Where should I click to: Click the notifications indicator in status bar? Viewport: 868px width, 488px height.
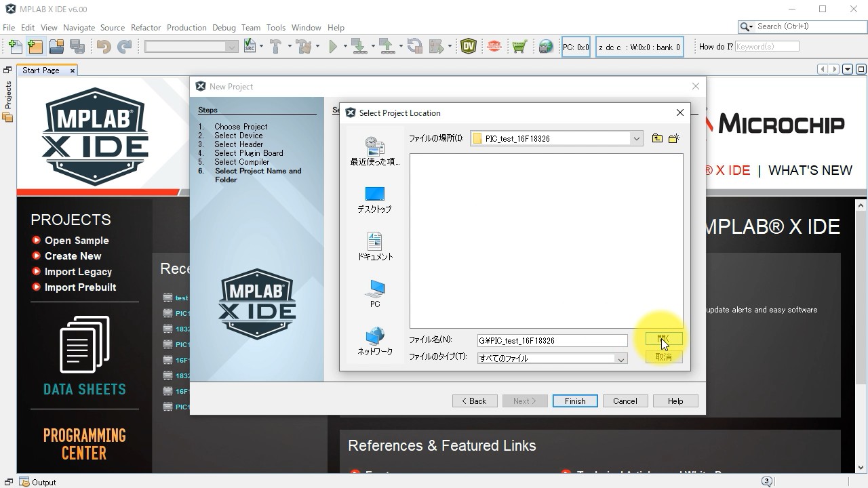tap(767, 481)
